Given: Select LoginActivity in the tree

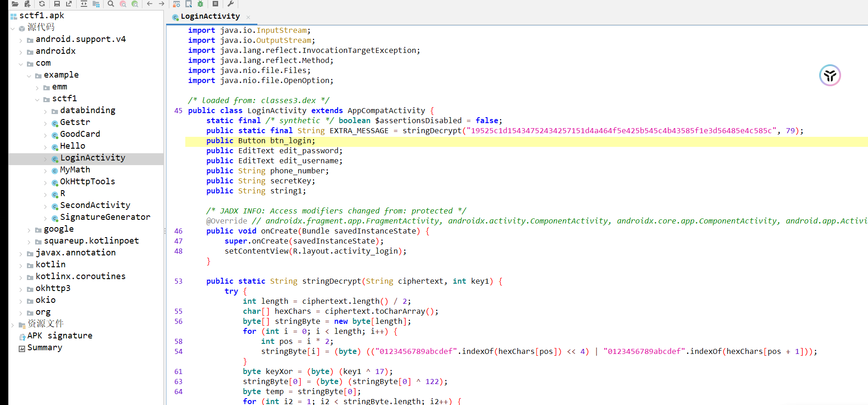Looking at the screenshot, I should click(93, 158).
